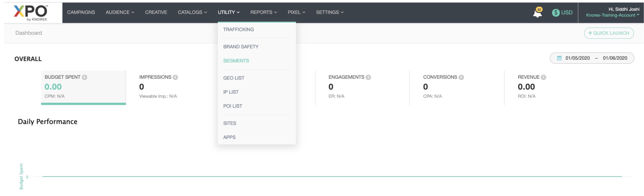
Task: Open the Reports dropdown in navbar
Action: click(263, 12)
